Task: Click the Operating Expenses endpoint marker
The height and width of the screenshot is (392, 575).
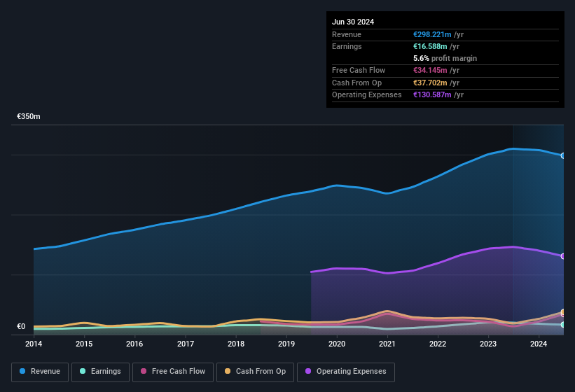Action: [563, 256]
